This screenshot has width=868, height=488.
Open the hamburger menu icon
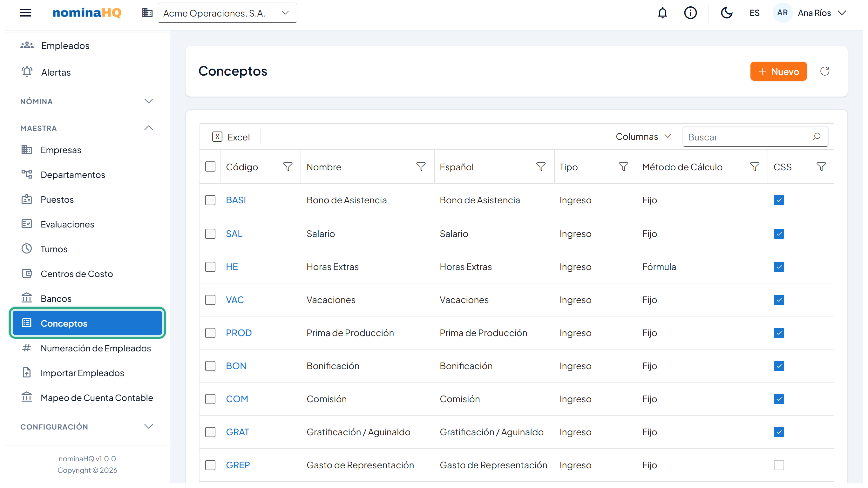25,13
